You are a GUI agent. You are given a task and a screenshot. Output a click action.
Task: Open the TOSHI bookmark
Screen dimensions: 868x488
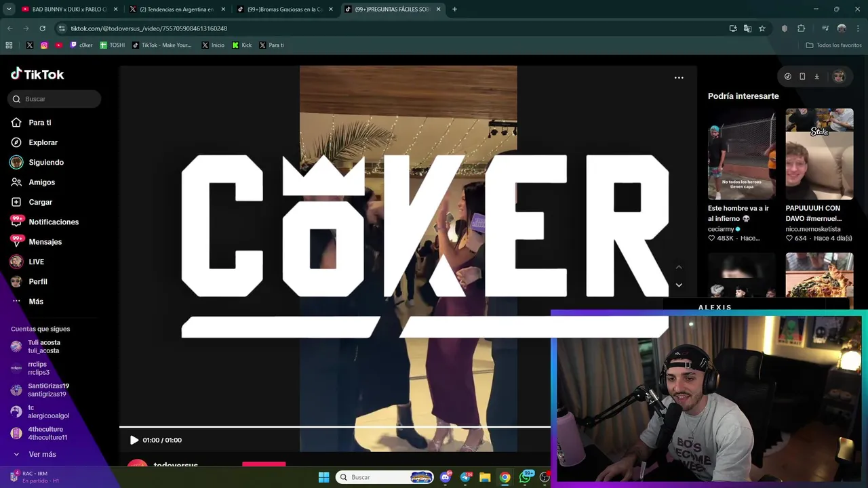tap(113, 45)
